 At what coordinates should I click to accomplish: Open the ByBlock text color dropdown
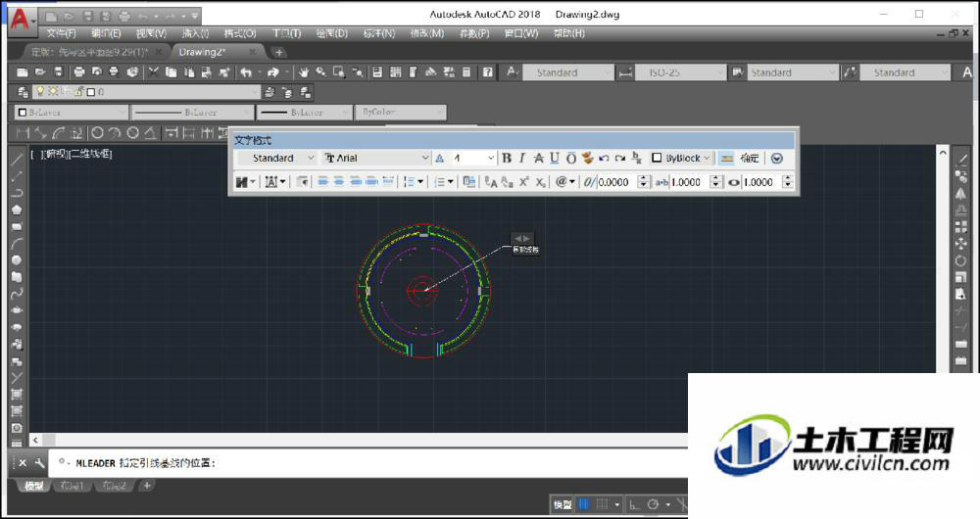(681, 158)
